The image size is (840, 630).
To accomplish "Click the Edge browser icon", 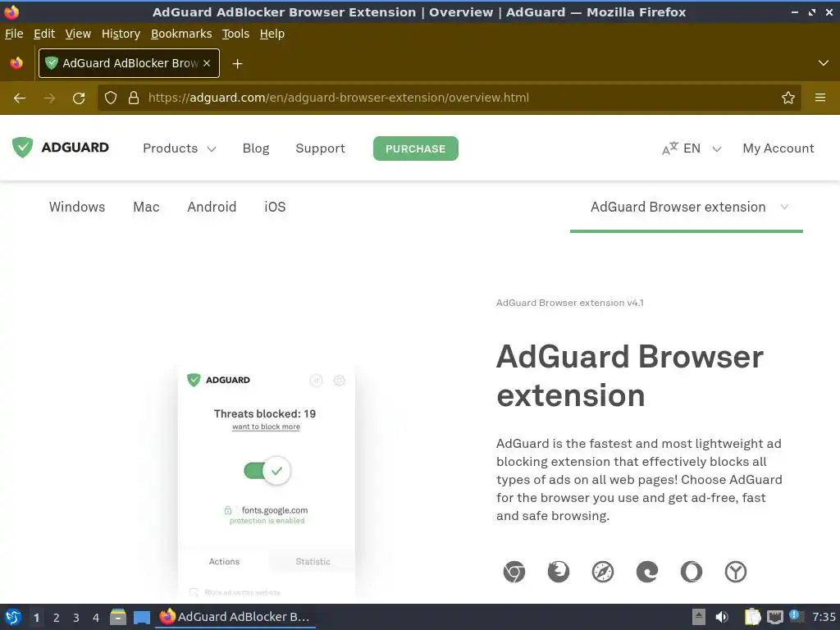I will click(x=647, y=572).
